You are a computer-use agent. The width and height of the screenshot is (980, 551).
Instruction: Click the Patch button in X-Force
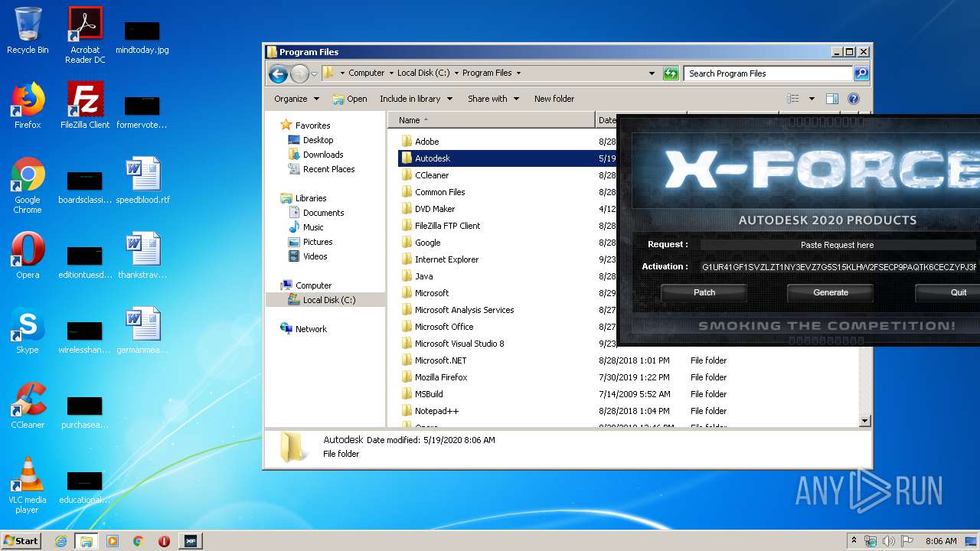(x=704, y=292)
